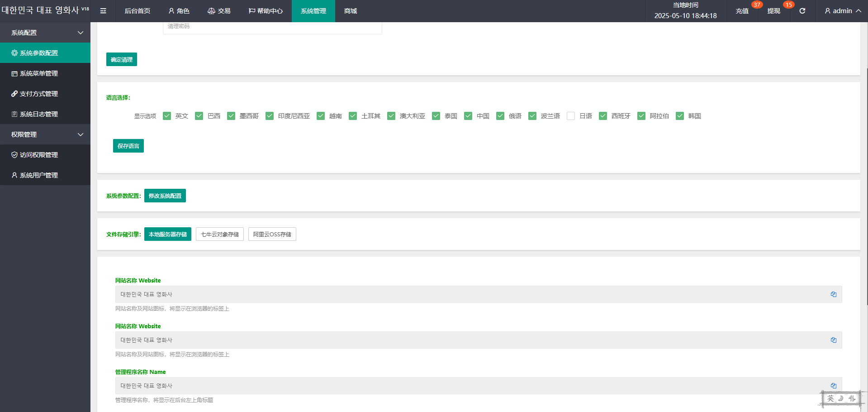Image resolution: width=868 pixels, height=412 pixels.
Task: Copy the second 网站名称 Website value
Action: [x=834, y=340]
